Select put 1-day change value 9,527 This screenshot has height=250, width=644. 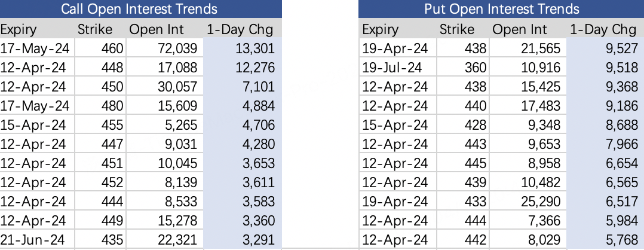click(622, 48)
